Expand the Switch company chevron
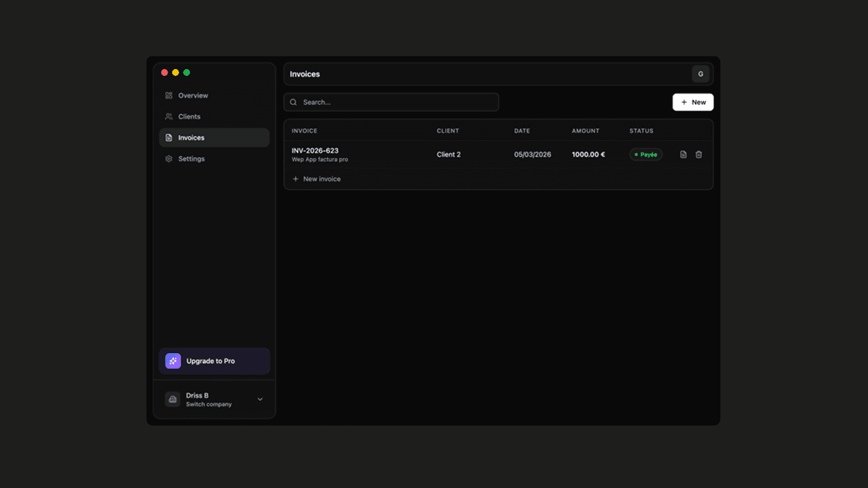The image size is (868, 488). pyautogui.click(x=260, y=399)
